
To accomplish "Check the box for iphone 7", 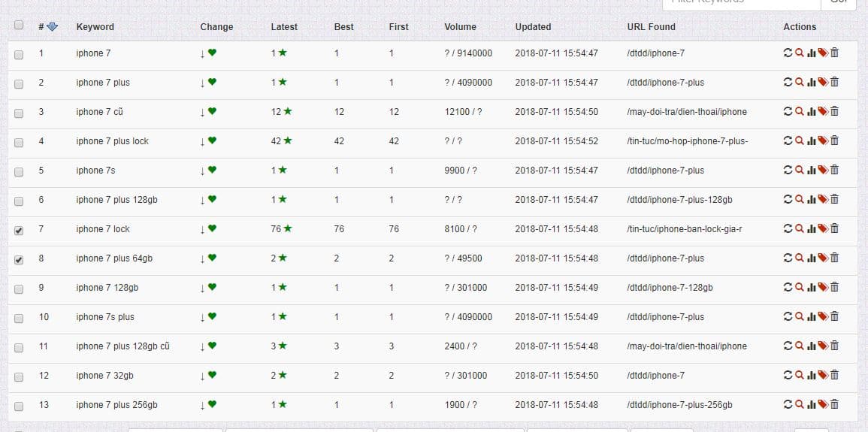I will 19,55.
